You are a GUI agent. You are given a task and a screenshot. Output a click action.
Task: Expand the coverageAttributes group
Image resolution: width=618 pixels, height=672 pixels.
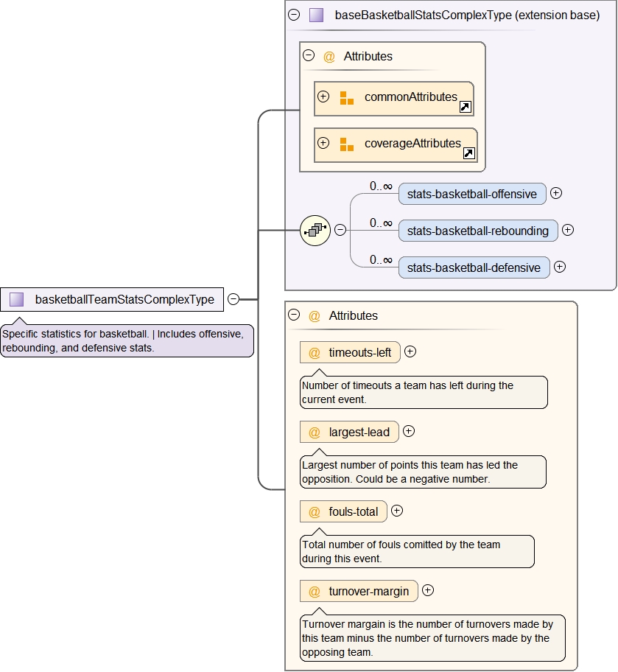pos(323,144)
